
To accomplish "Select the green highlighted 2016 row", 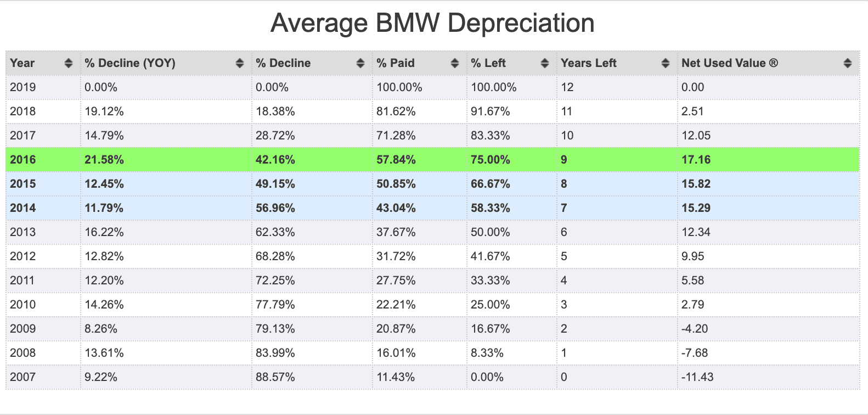I will 432,160.
